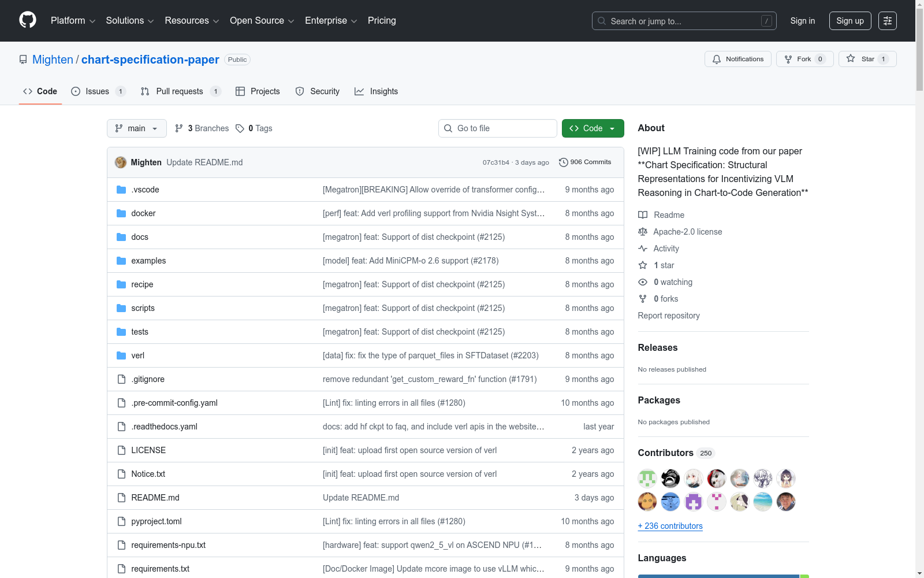Open the Packages section heading

click(659, 400)
